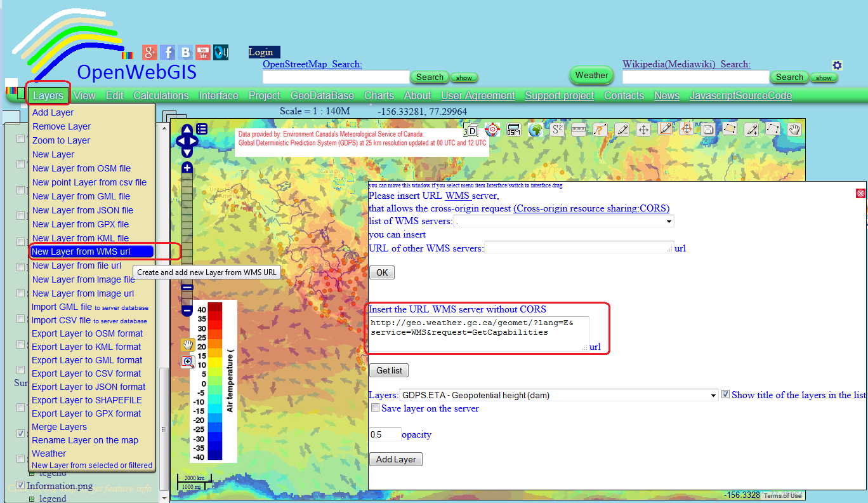This screenshot has width=868, height=503.
Task: Click the Facebook icon in the header
Action: point(167,52)
